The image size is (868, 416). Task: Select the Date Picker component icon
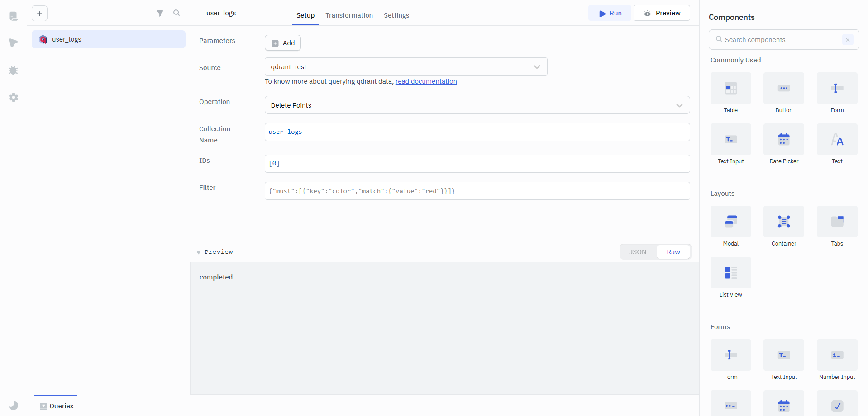click(783, 140)
